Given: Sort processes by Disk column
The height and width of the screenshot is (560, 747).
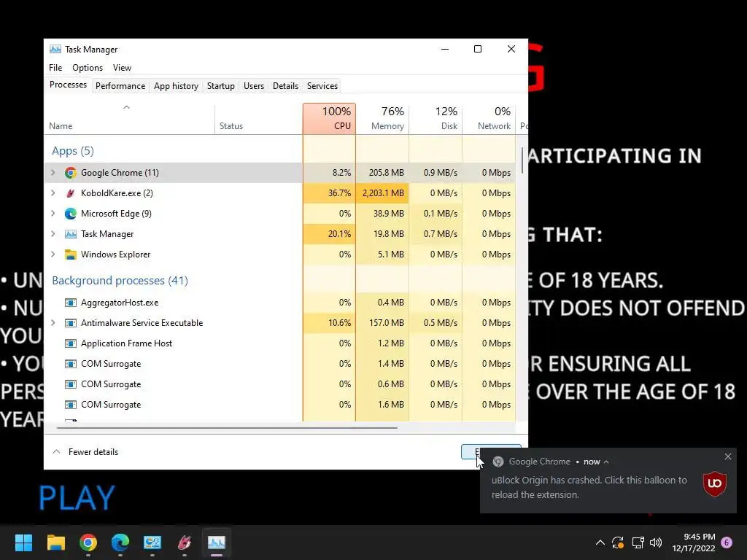Looking at the screenshot, I should pos(436,119).
